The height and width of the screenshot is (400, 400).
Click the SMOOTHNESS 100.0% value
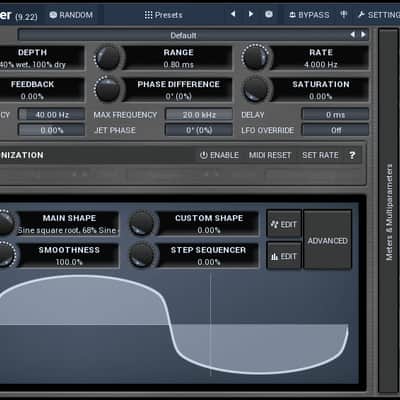(x=69, y=262)
